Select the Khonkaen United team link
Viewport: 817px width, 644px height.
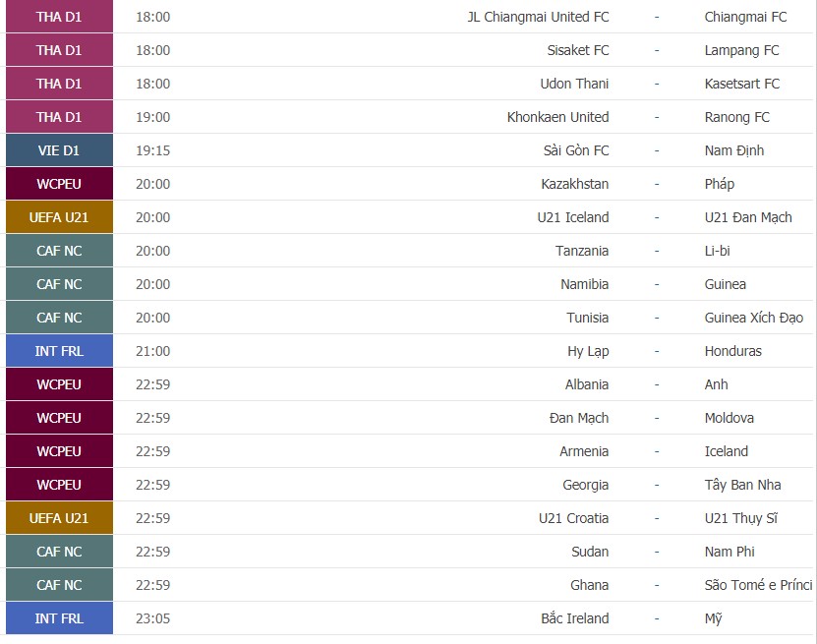[557, 117]
